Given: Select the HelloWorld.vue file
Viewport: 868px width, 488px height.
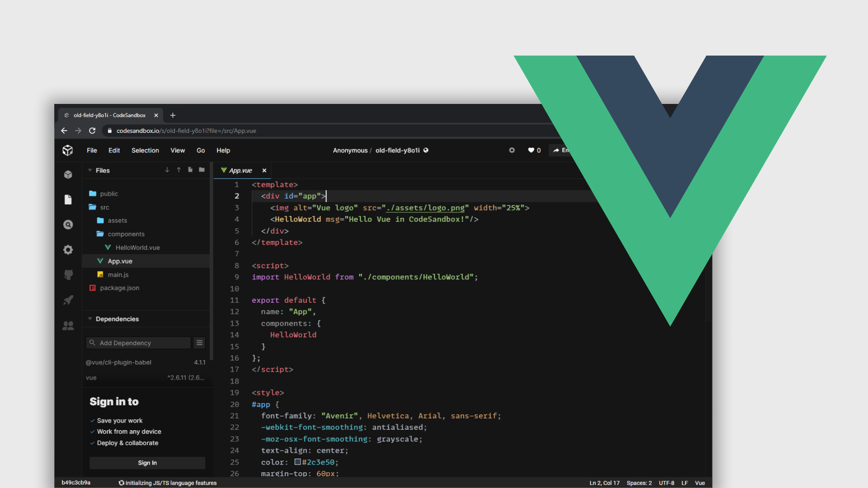Looking at the screenshot, I should pyautogui.click(x=137, y=247).
